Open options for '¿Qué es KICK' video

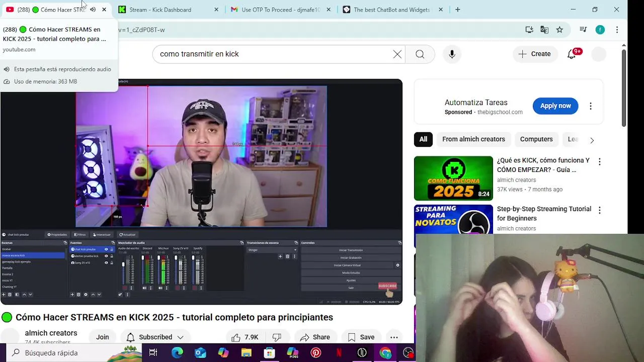pyautogui.click(x=599, y=162)
